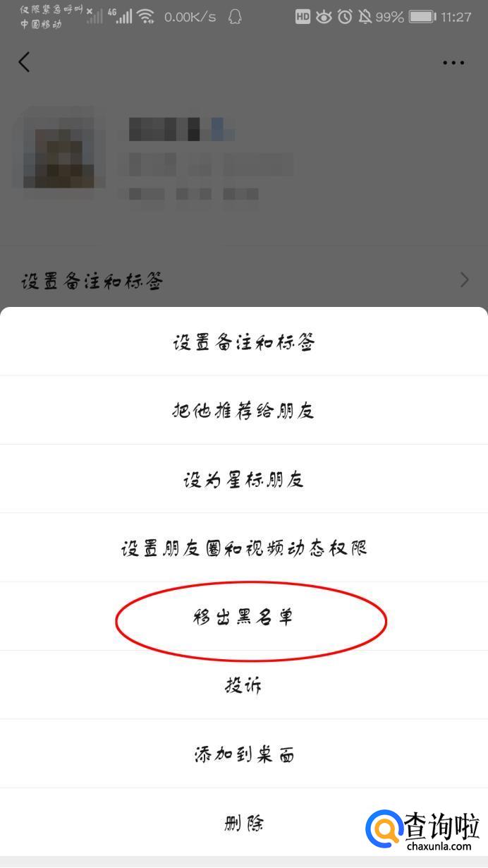This screenshot has width=488, height=868.
Task: Select 设为星标朋友 option
Action: coord(244,479)
